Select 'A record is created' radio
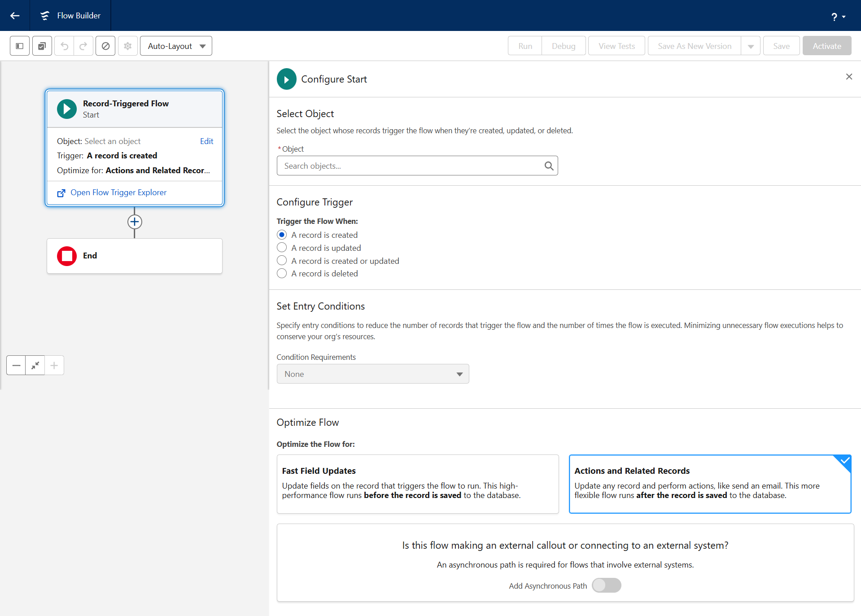 [x=282, y=235]
